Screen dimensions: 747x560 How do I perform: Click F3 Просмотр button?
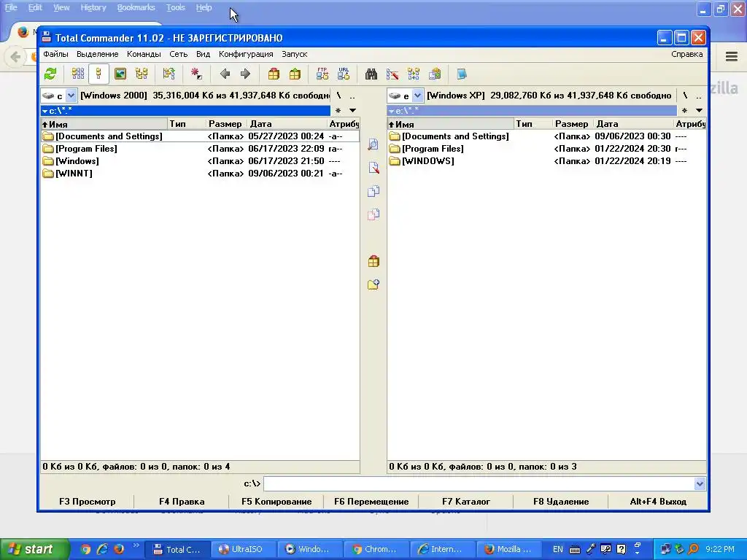88,502
